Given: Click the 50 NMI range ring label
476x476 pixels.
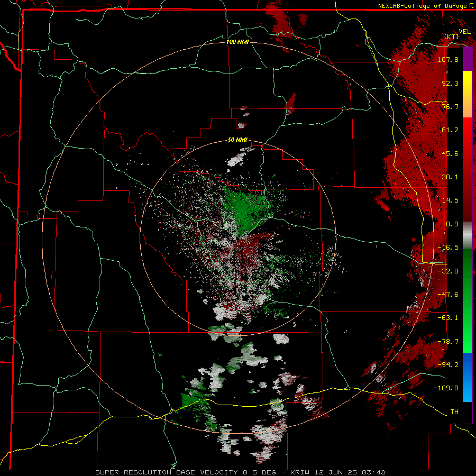Looking at the screenshot, I should (x=237, y=140).
